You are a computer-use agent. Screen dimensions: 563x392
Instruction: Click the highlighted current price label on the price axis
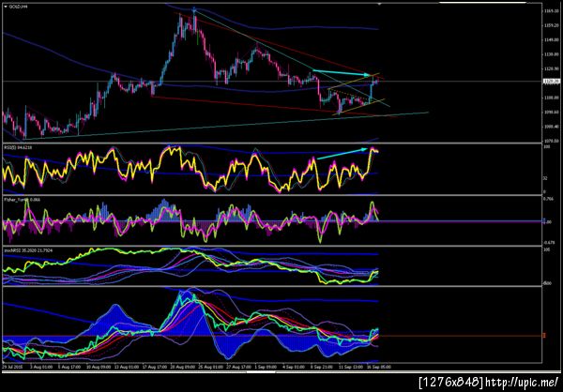pos(551,82)
